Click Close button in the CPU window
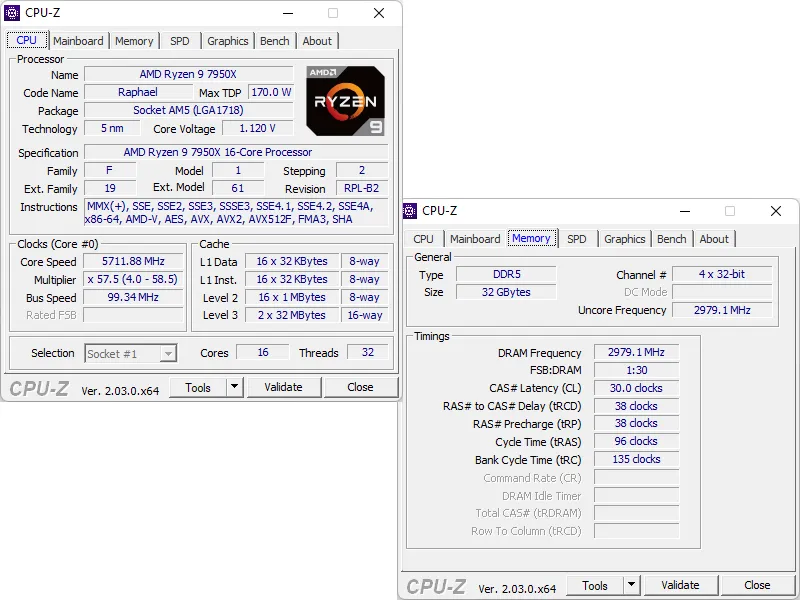The width and height of the screenshot is (800, 600). click(x=360, y=387)
